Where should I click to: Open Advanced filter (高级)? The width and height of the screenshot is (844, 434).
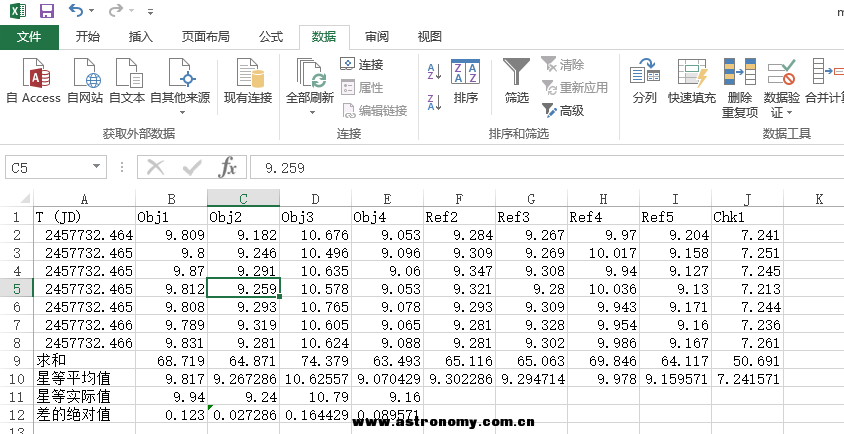(x=562, y=111)
